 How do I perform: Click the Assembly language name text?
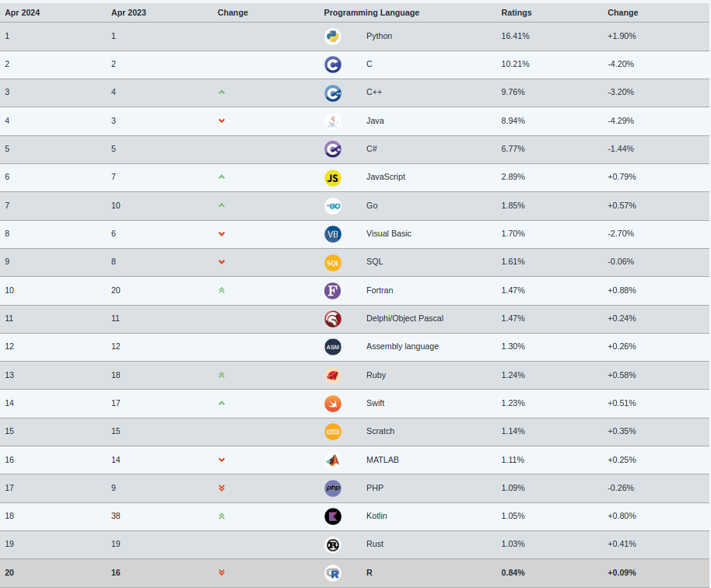(x=402, y=346)
